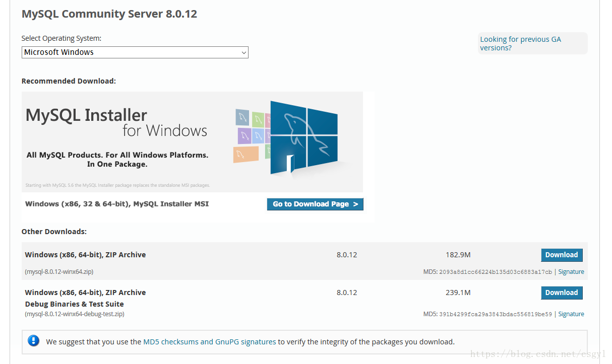Click the version 8.0.12 cell in the first row

[x=347, y=255]
